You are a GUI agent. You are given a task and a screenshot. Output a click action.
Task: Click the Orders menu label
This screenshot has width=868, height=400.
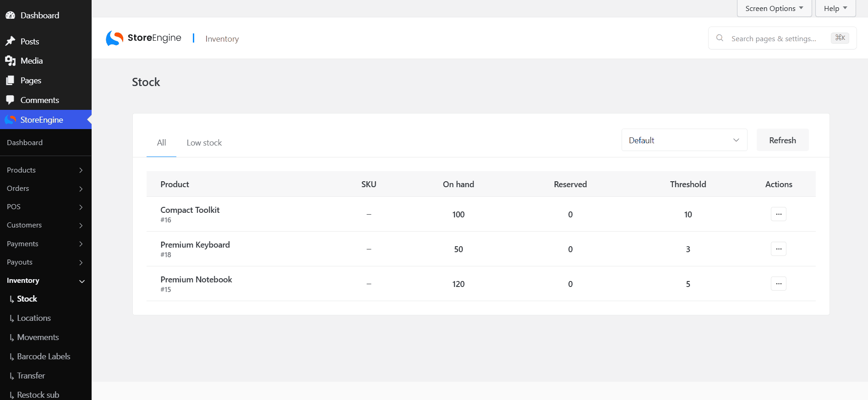pyautogui.click(x=18, y=189)
